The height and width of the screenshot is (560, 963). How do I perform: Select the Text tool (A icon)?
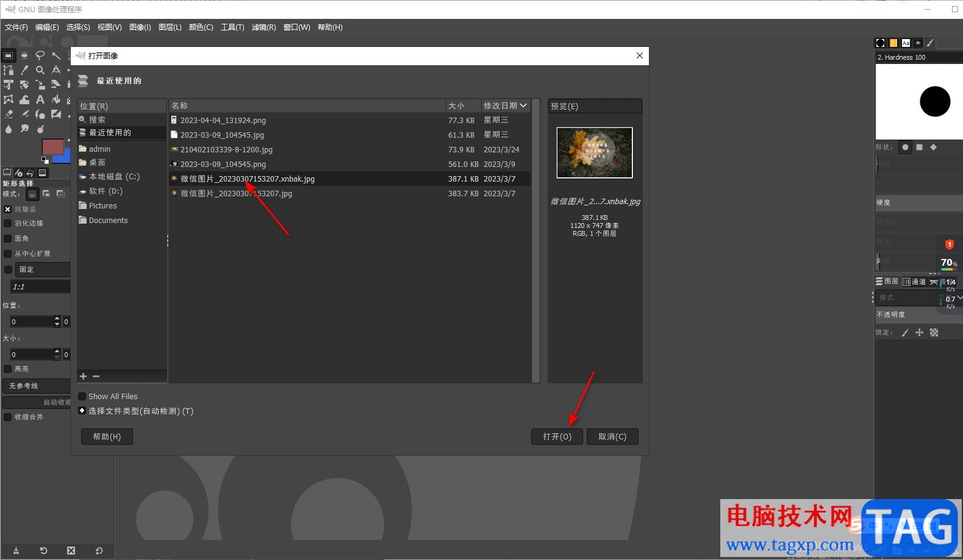[x=40, y=99]
